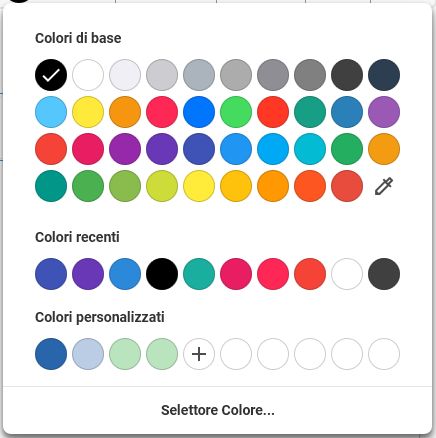Choose the white swatch in Colori recenti
This screenshot has height=438, width=436.
(x=347, y=274)
